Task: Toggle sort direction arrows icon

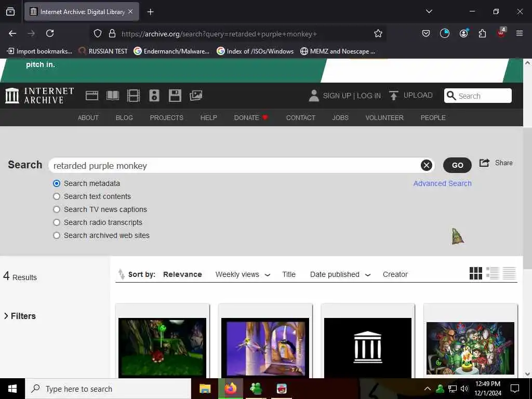Action: coord(121,274)
